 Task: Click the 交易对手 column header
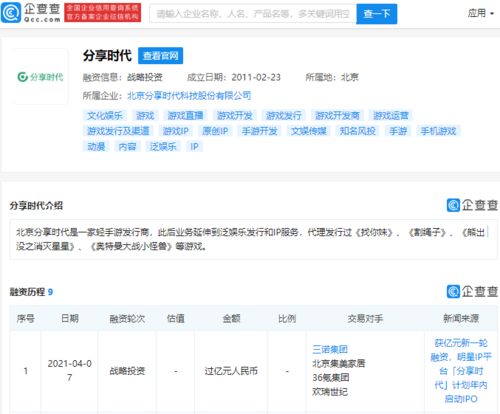pyautogui.click(x=365, y=319)
